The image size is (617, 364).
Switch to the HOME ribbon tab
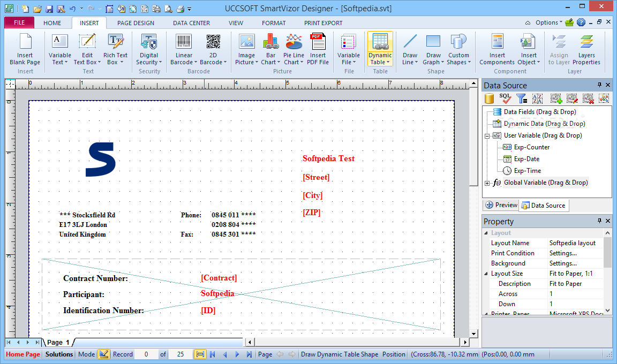coord(52,23)
